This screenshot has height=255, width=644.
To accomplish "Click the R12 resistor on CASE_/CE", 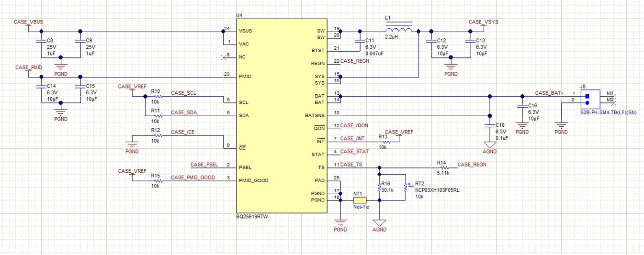I will click(156, 136).
